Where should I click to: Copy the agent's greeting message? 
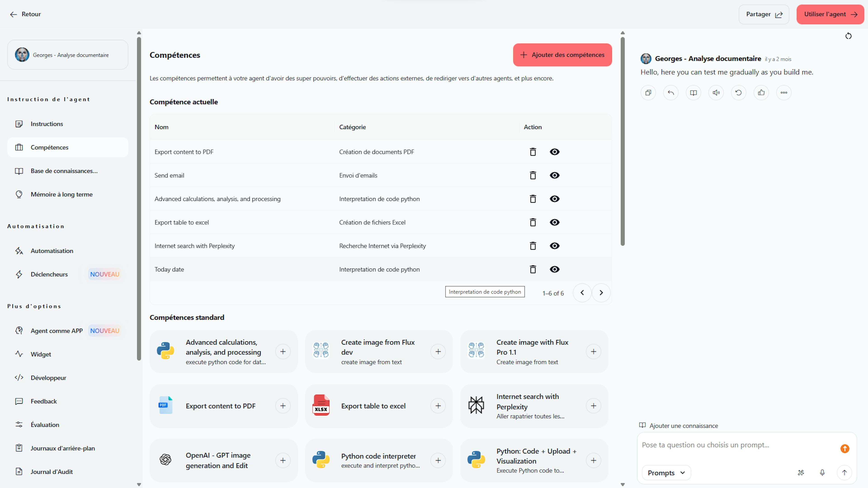point(648,93)
